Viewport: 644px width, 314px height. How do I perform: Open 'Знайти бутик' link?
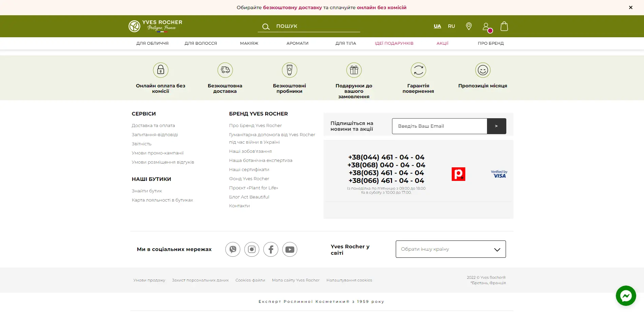(147, 191)
